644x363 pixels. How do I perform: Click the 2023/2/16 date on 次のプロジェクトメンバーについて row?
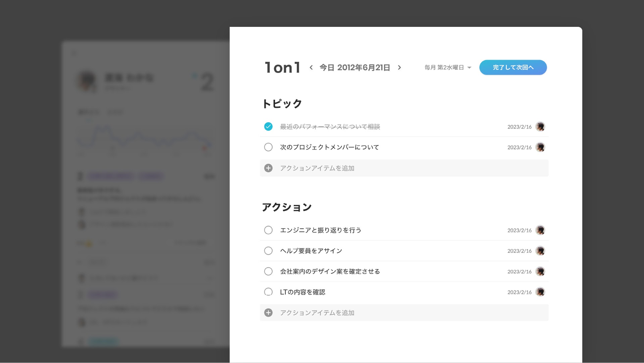pos(520,148)
